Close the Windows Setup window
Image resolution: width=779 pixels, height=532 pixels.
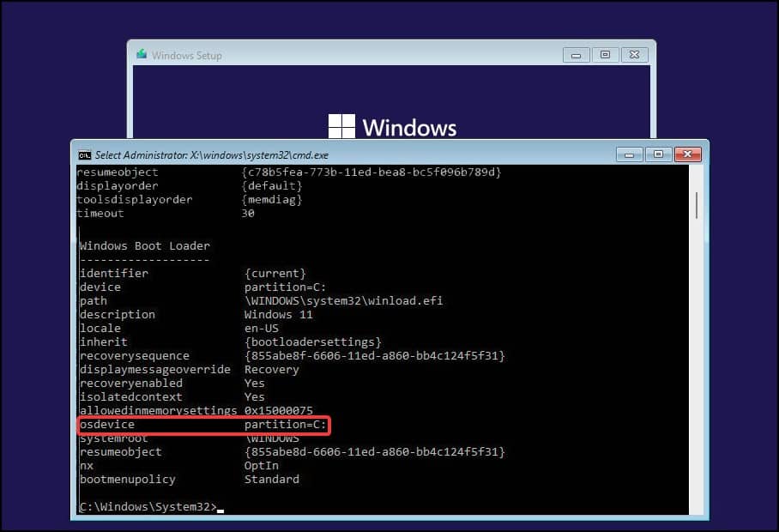click(x=634, y=55)
